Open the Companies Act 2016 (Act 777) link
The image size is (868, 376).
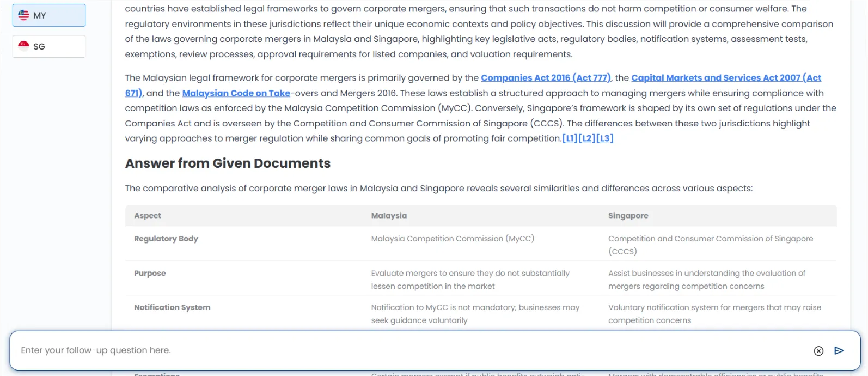pyautogui.click(x=546, y=78)
